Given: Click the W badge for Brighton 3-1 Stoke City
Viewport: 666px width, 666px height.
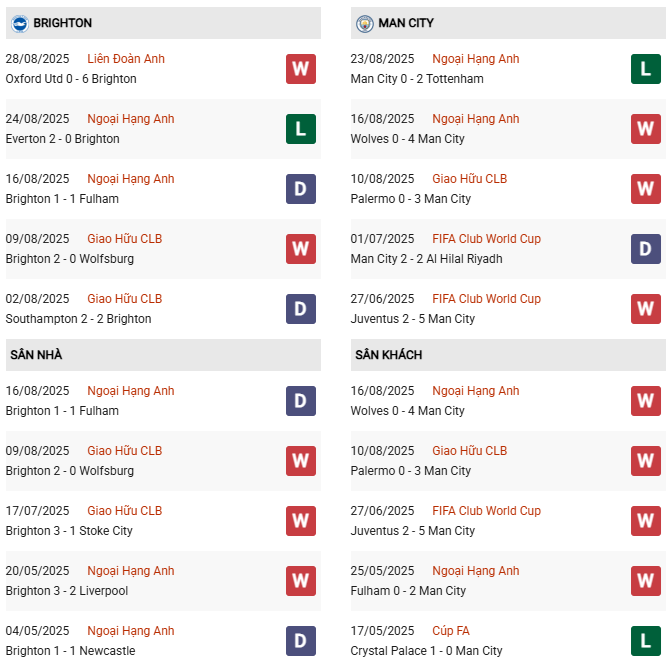Looking at the screenshot, I should (x=301, y=521).
